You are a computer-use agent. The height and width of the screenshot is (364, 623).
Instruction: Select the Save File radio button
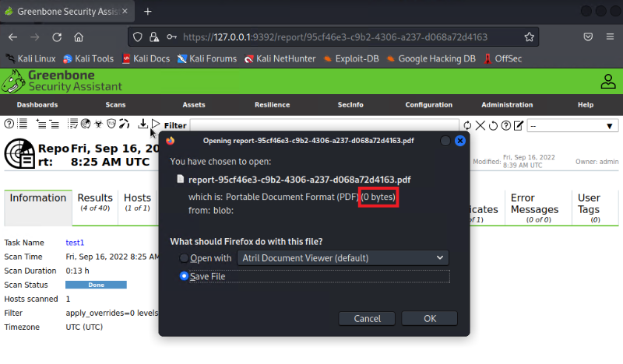pyautogui.click(x=184, y=276)
